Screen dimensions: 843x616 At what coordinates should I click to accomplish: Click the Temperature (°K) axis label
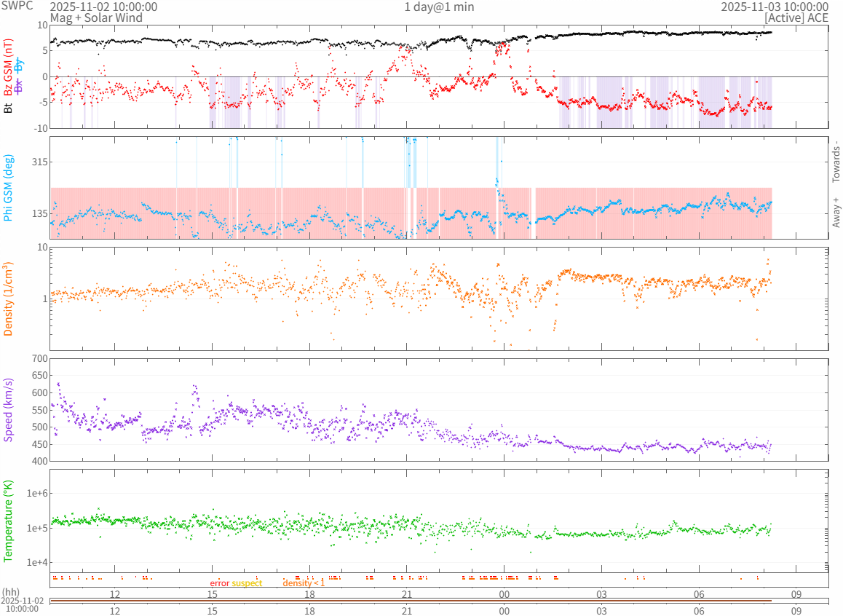[x=9, y=521]
